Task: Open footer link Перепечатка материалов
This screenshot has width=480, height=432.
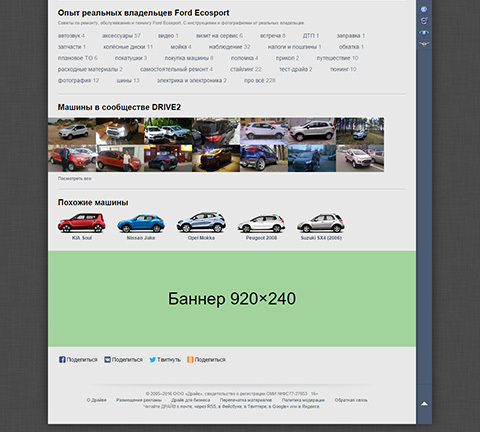Action: pyautogui.click(x=246, y=400)
